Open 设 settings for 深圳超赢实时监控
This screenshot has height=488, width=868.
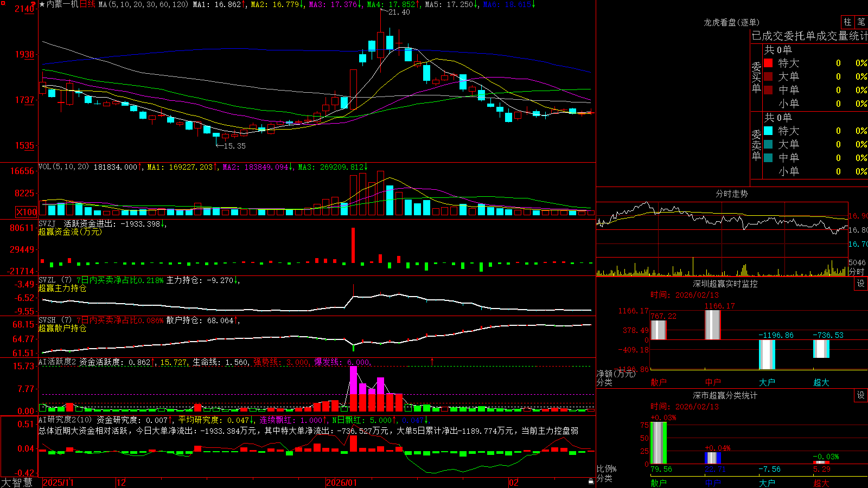(860, 284)
